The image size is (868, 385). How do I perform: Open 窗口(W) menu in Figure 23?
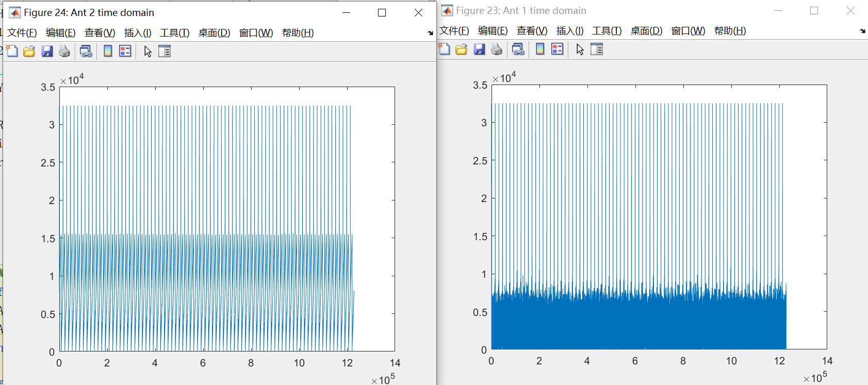[x=688, y=31]
